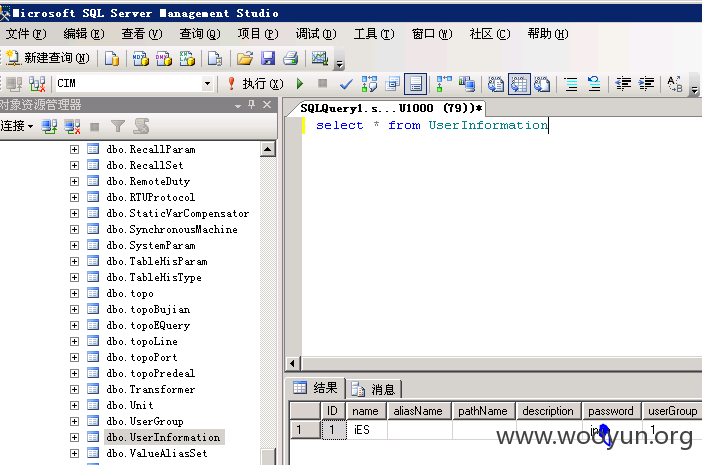Click the Execute (执行) button
Image resolution: width=702 pixels, height=465 pixels.
[256, 84]
